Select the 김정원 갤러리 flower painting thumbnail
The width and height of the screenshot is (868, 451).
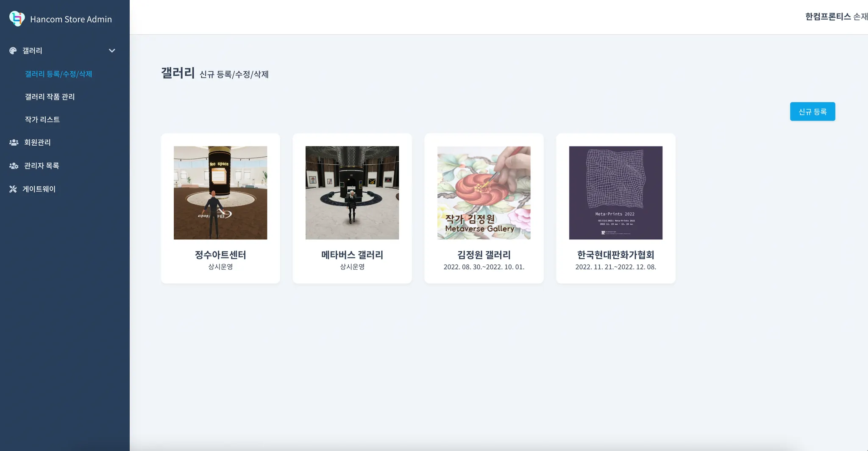tap(484, 193)
